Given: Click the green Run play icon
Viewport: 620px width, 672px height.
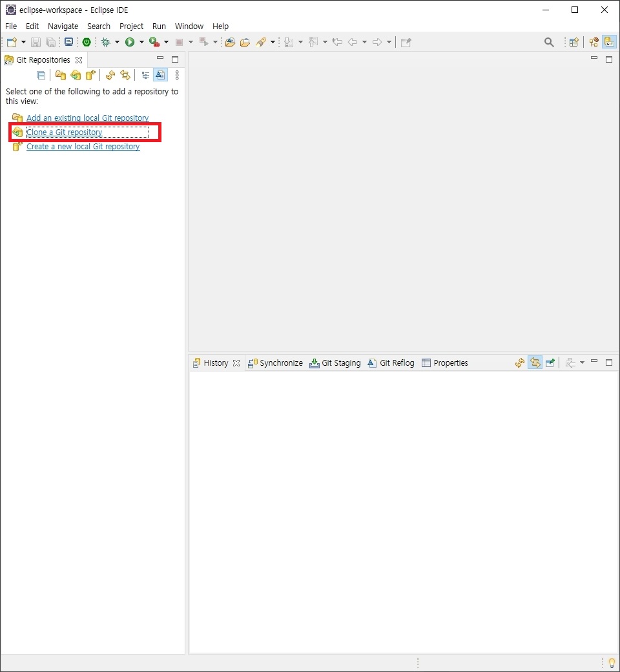Looking at the screenshot, I should [130, 42].
